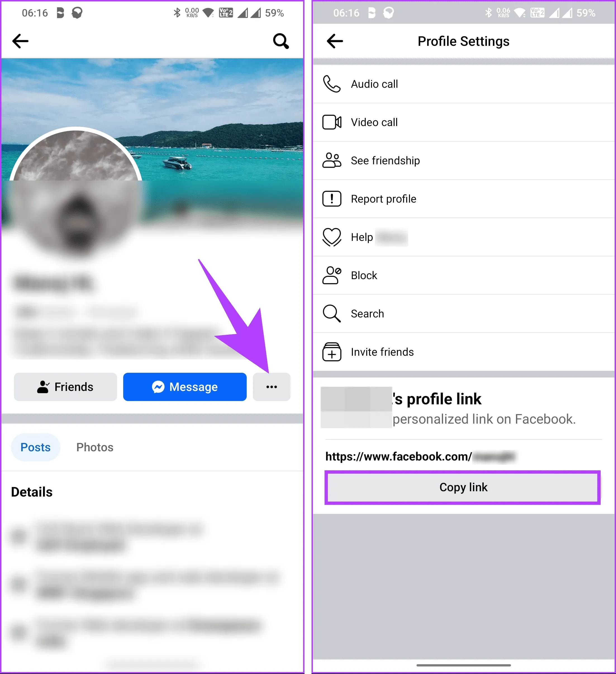This screenshot has width=616, height=674.
Task: Tap the search magnifier on profile page
Action: (x=281, y=41)
